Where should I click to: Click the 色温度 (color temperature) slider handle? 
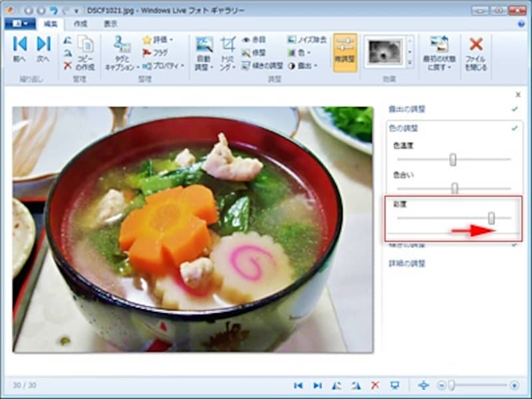coord(453,160)
